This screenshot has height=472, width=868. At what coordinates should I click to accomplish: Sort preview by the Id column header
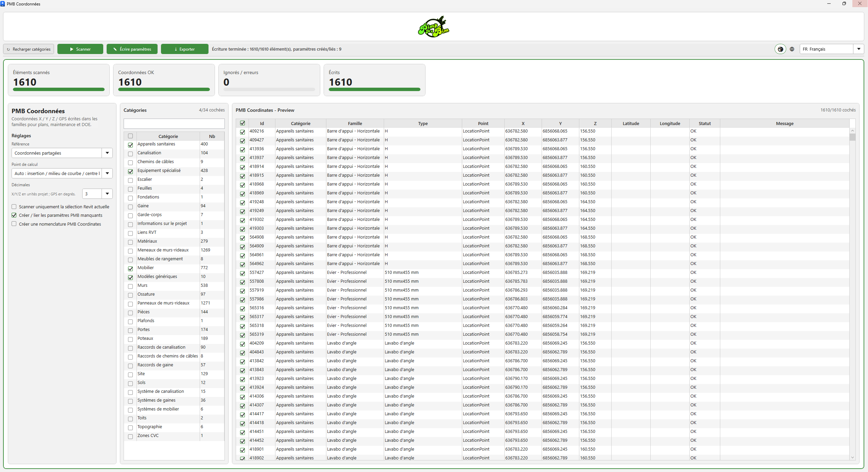pyautogui.click(x=262, y=123)
